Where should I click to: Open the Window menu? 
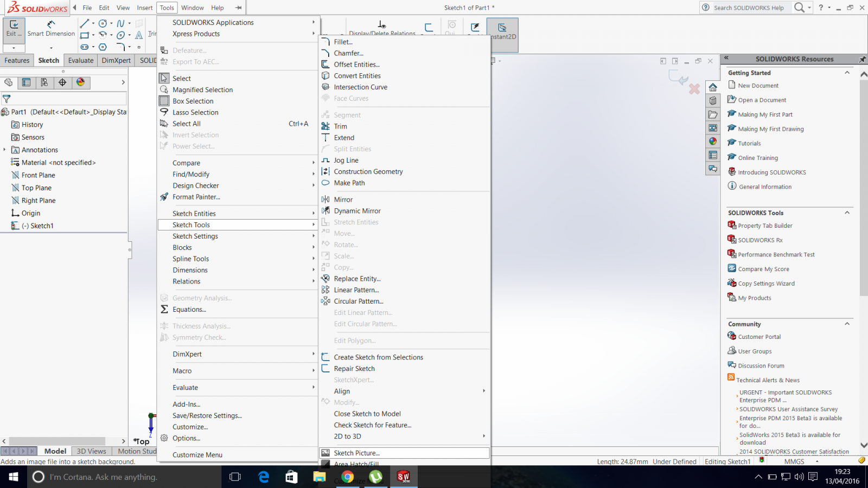pos(193,8)
